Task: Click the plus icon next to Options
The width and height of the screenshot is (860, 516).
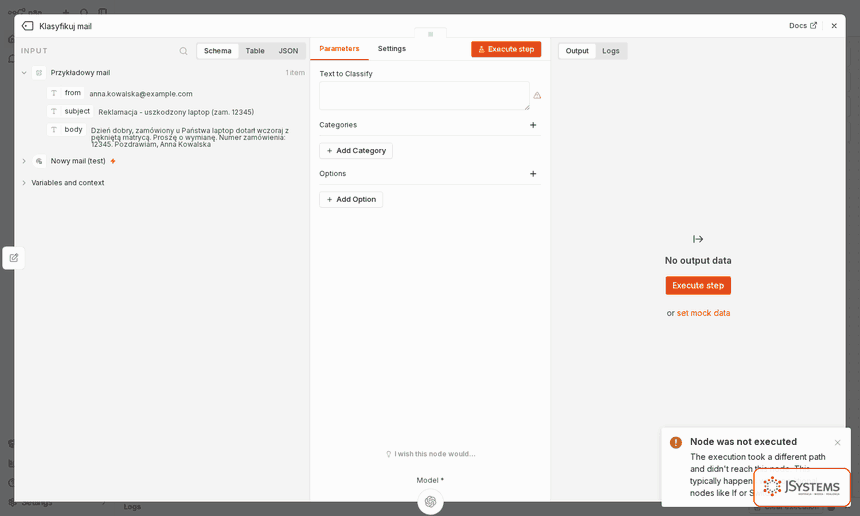Action: [533, 174]
